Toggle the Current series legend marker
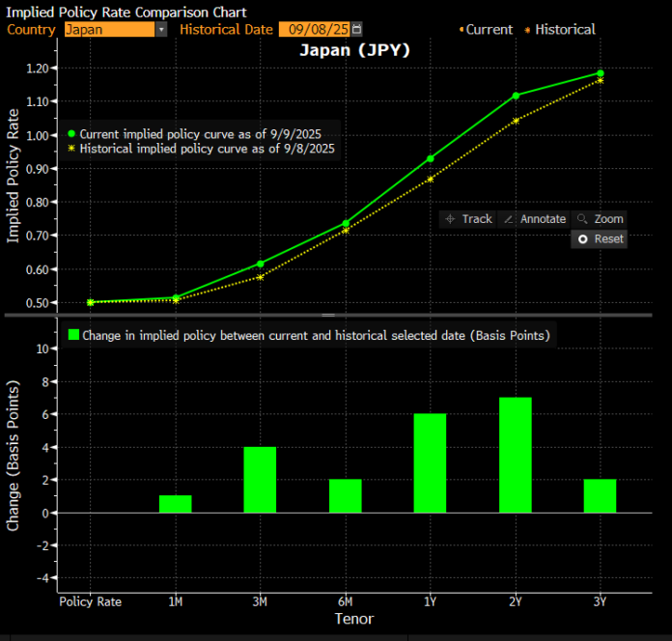Screen dimensions: 672x641 pyautogui.click(x=462, y=30)
